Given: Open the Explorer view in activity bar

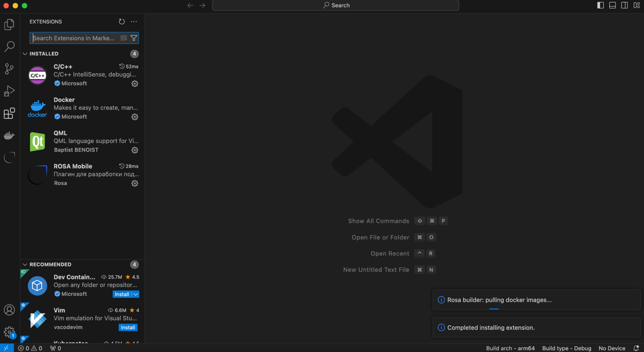Looking at the screenshot, I should click(9, 24).
